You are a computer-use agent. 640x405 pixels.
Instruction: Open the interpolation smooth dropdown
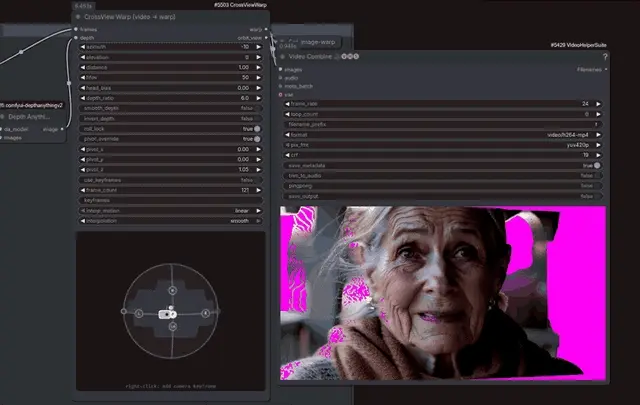[x=171, y=221]
